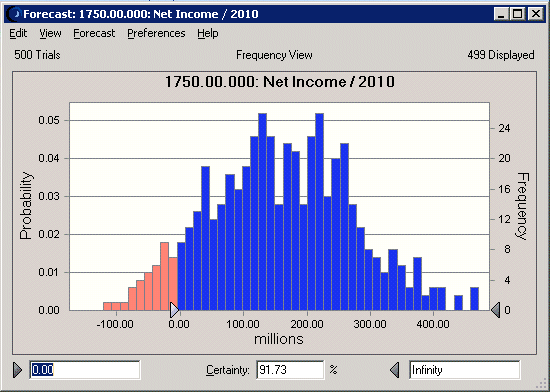Click the Crystal Ball icon in title bar
Screen dimensions: 550x392
pos(14,14)
